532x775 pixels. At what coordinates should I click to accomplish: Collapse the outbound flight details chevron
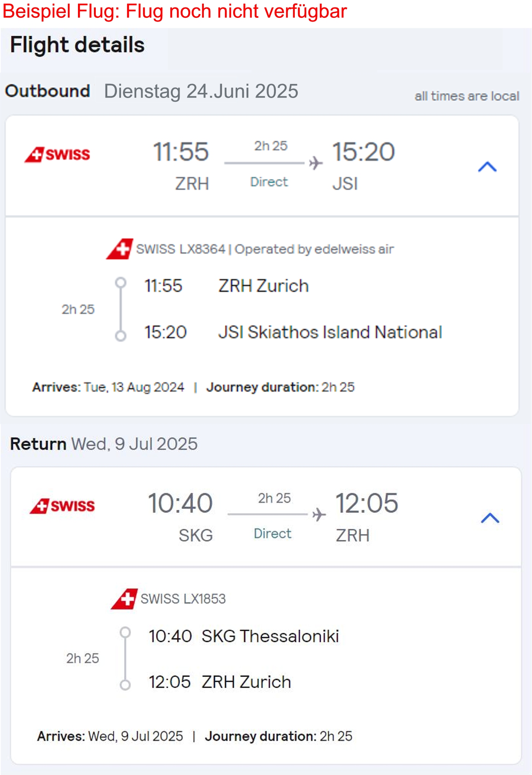point(487,167)
